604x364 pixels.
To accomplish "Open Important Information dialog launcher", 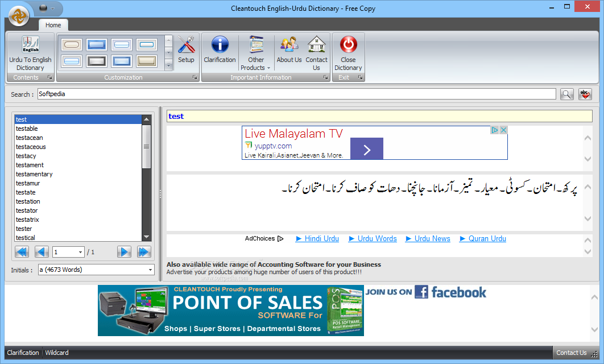I will point(325,77).
